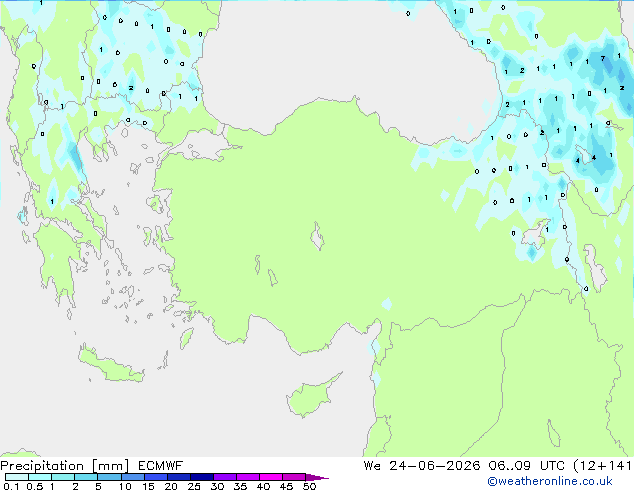The image size is (634, 490).
Task: Click the 0.1–0.5 mm legend swatch
Action: [17, 477]
